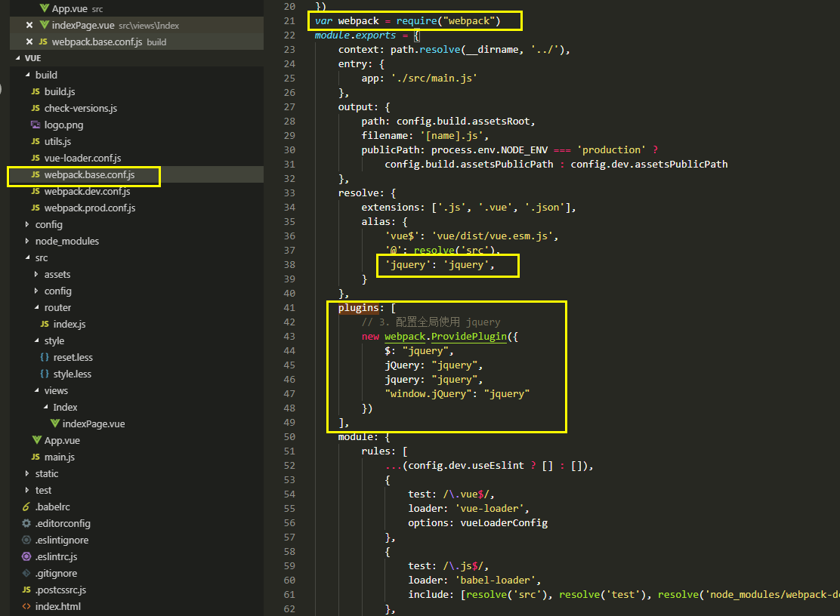
Task: Close webpack.base.conf.js from the open editors list
Action: 29,42
